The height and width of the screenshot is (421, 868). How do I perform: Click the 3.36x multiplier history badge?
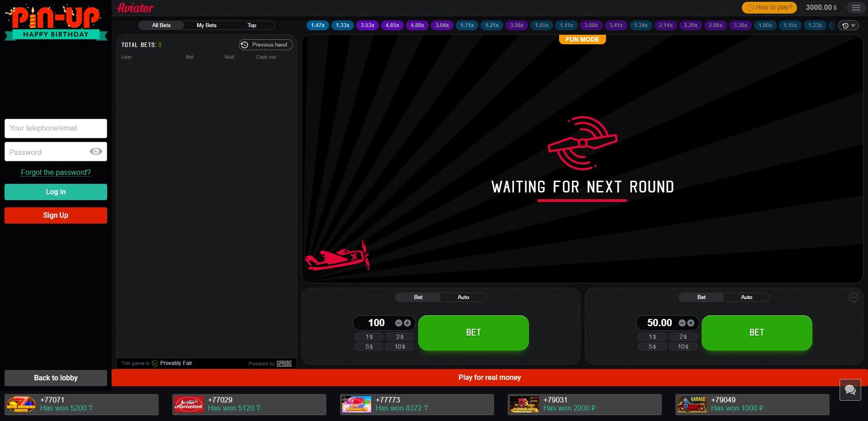tap(741, 25)
